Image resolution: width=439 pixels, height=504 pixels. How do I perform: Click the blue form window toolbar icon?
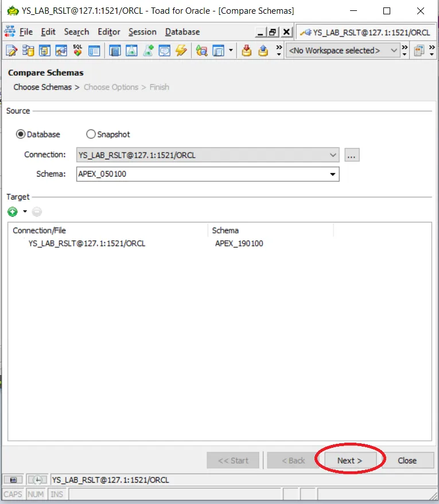(94, 51)
